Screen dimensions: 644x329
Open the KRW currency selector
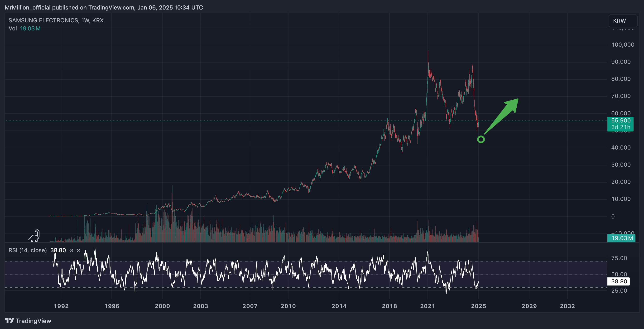click(x=623, y=21)
